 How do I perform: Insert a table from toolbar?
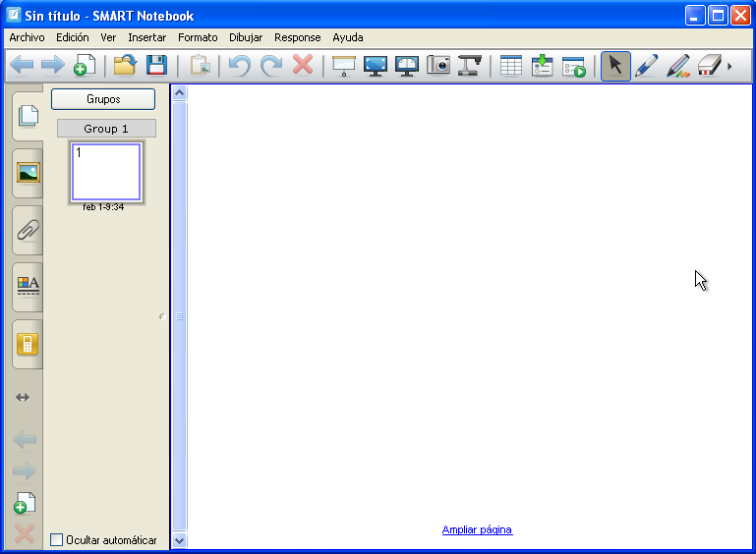point(510,66)
